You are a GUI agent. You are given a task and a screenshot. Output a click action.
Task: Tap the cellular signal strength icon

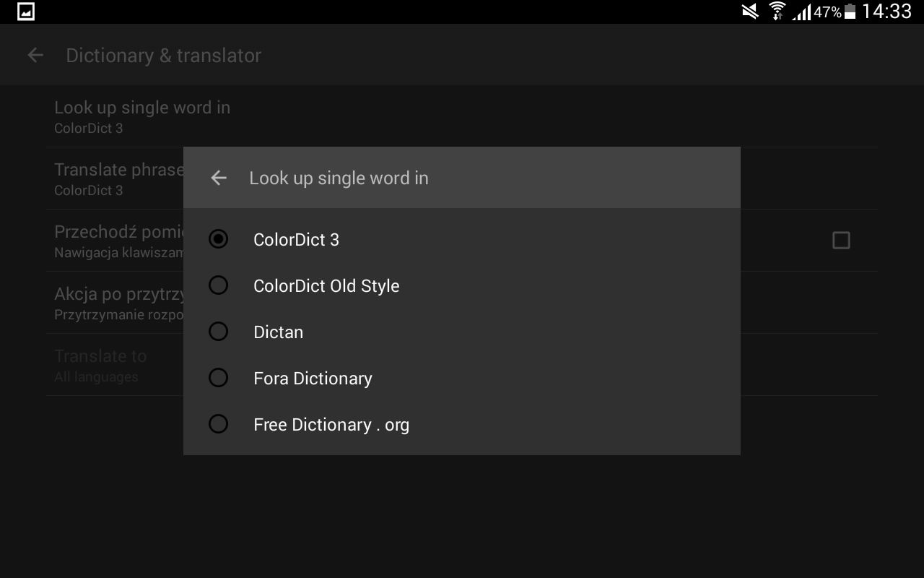tap(801, 12)
